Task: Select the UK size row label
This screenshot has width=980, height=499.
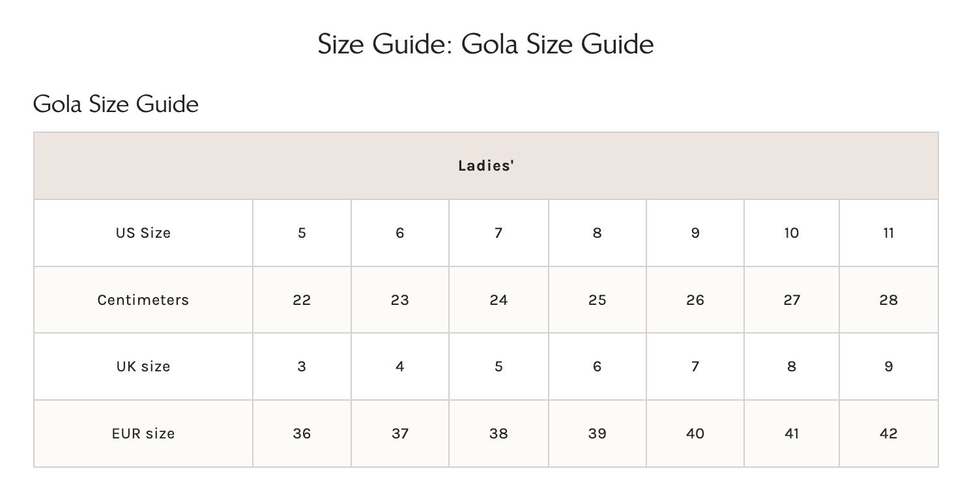Action: 143,367
